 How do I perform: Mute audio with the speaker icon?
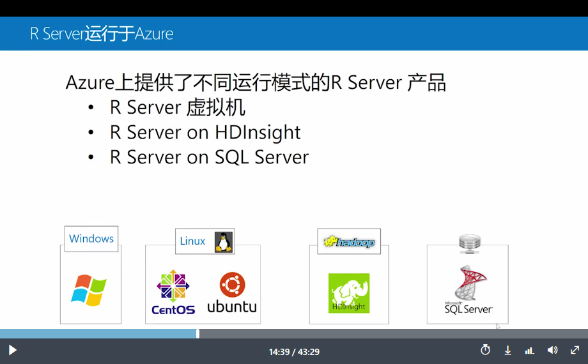click(552, 350)
